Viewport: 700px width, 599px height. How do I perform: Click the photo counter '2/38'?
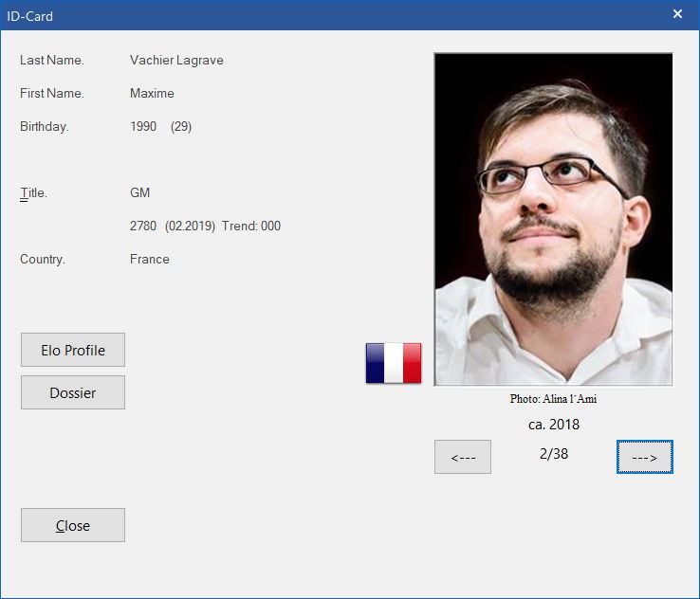tap(554, 454)
